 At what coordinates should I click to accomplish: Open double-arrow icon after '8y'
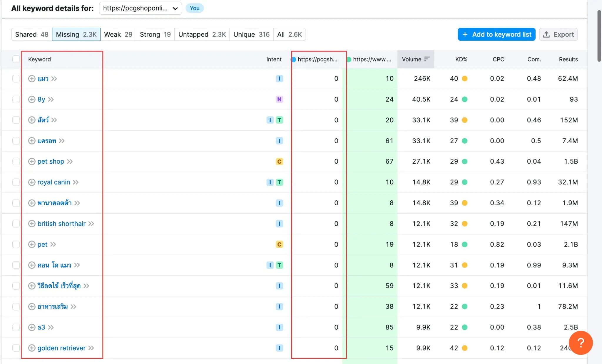click(x=51, y=99)
